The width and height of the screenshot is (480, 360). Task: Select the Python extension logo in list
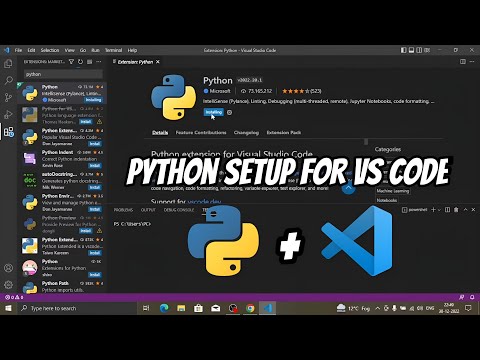click(30, 93)
